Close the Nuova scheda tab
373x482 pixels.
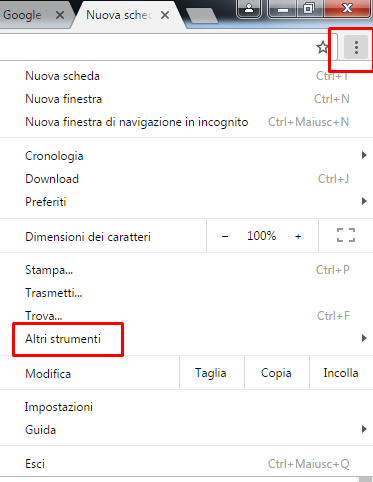coord(165,15)
